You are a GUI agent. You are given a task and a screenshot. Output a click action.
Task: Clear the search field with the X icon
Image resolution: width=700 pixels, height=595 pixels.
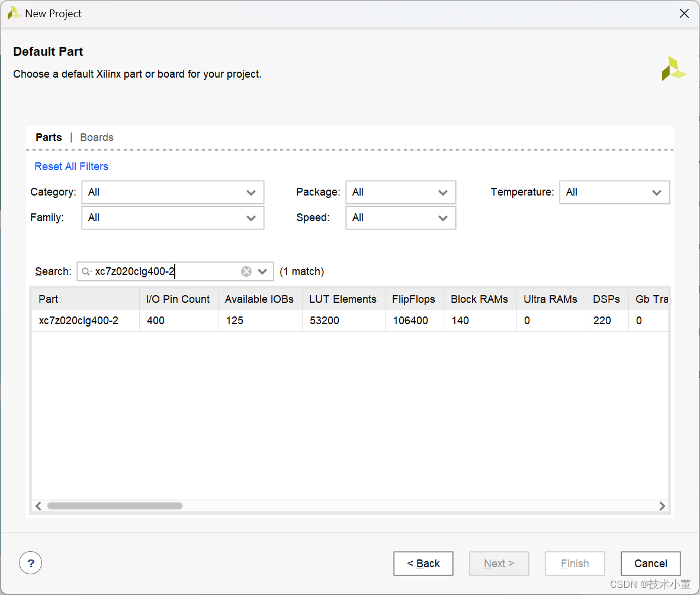click(246, 271)
